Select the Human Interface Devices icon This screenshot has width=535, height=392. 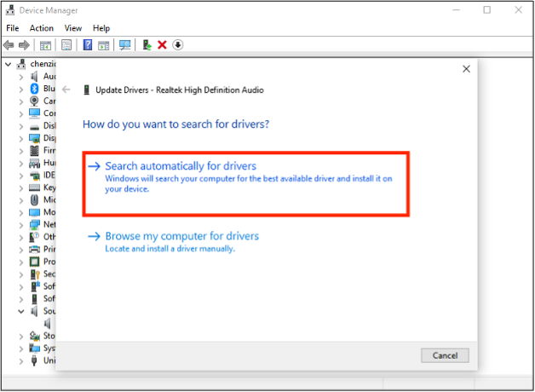[34, 164]
